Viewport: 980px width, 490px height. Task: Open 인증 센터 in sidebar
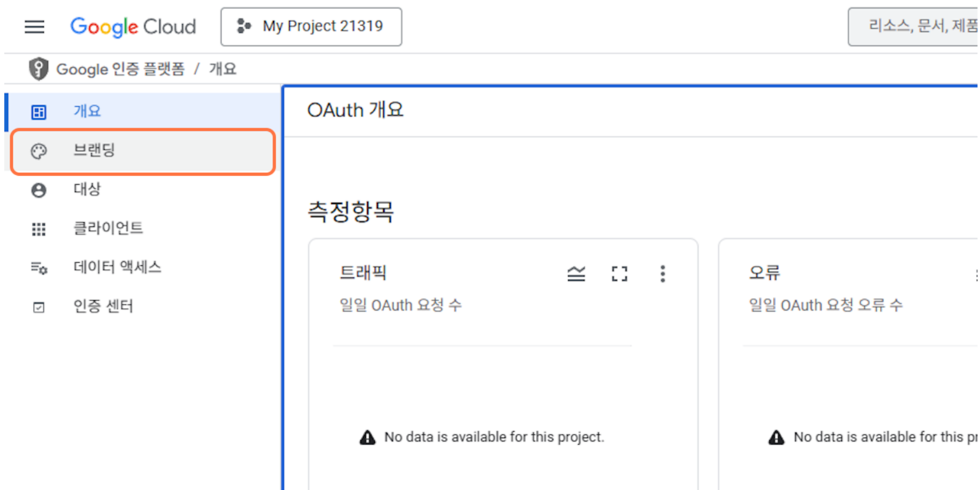[x=142, y=306]
